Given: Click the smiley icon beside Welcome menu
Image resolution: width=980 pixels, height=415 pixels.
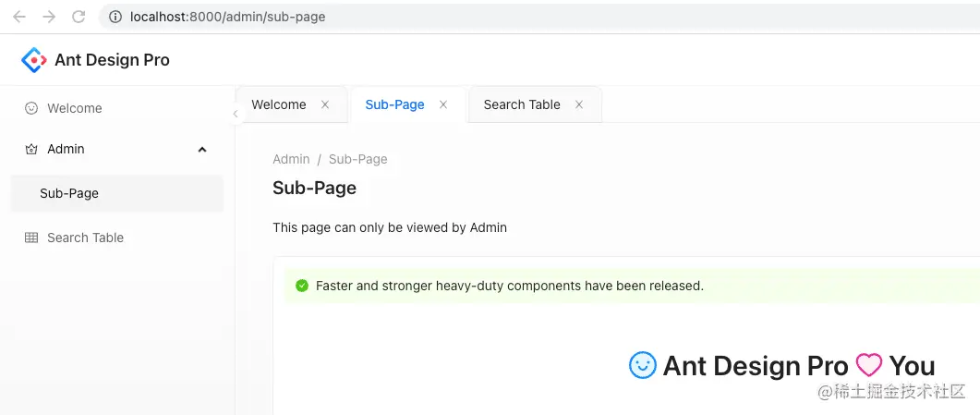Looking at the screenshot, I should [30, 108].
